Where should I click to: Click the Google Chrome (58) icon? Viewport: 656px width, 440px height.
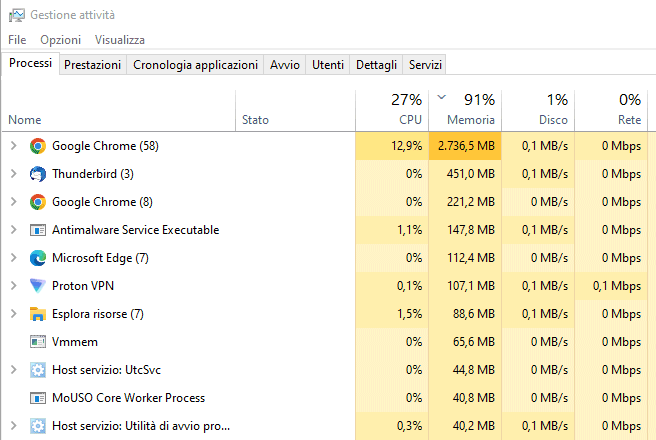(38, 146)
